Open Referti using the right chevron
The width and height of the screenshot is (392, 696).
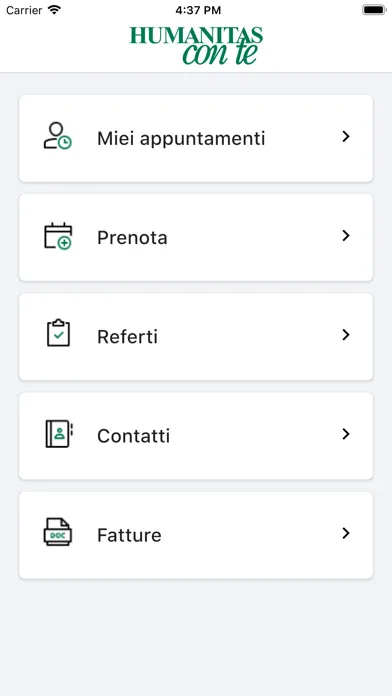346,335
